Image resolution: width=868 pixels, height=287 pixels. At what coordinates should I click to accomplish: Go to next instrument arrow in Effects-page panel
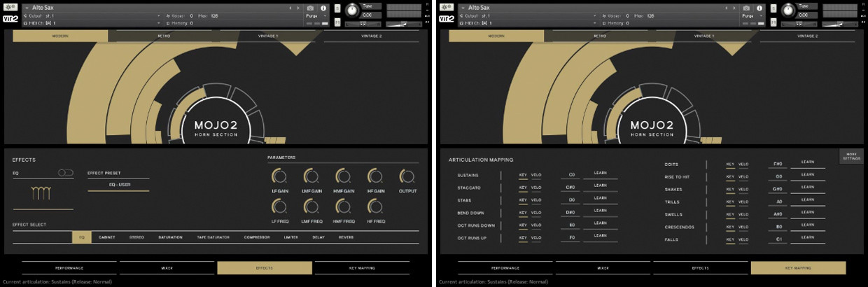pos(298,8)
